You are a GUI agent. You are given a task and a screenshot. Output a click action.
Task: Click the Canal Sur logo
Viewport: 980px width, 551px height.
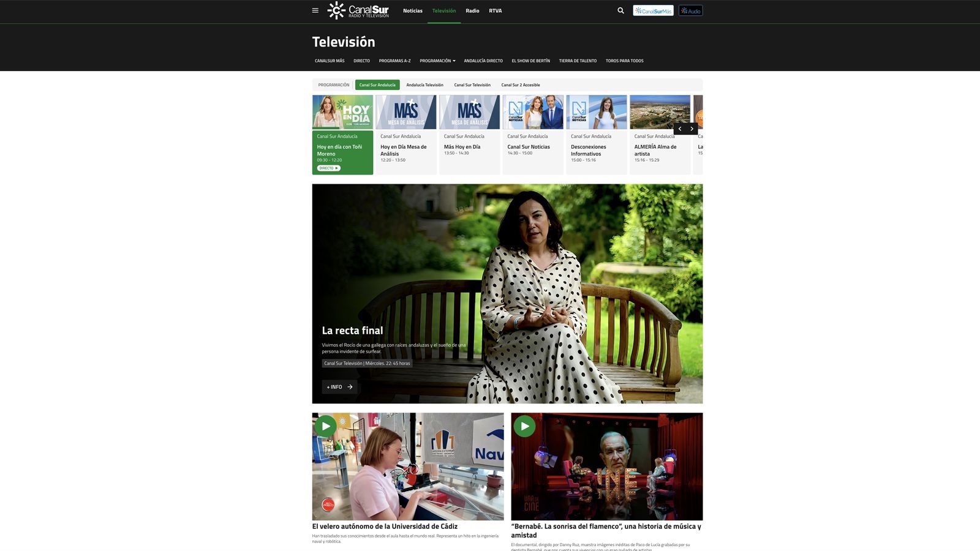pyautogui.click(x=358, y=10)
